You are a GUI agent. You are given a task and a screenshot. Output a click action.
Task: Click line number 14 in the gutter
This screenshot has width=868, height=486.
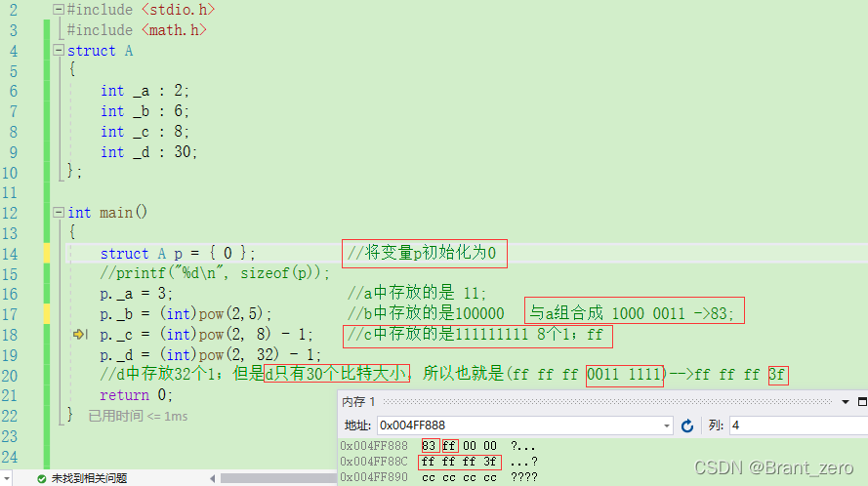coord(10,254)
